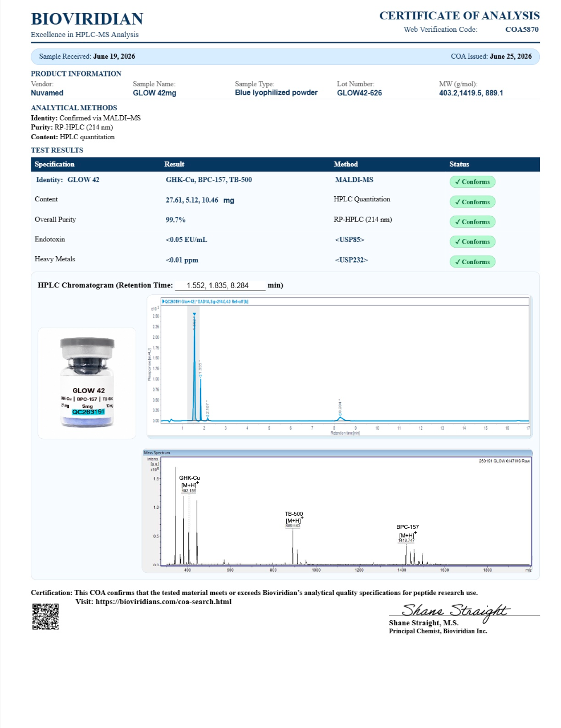Select MW values 403.2,1419.5, 889.1
561x728 pixels.
coord(471,93)
